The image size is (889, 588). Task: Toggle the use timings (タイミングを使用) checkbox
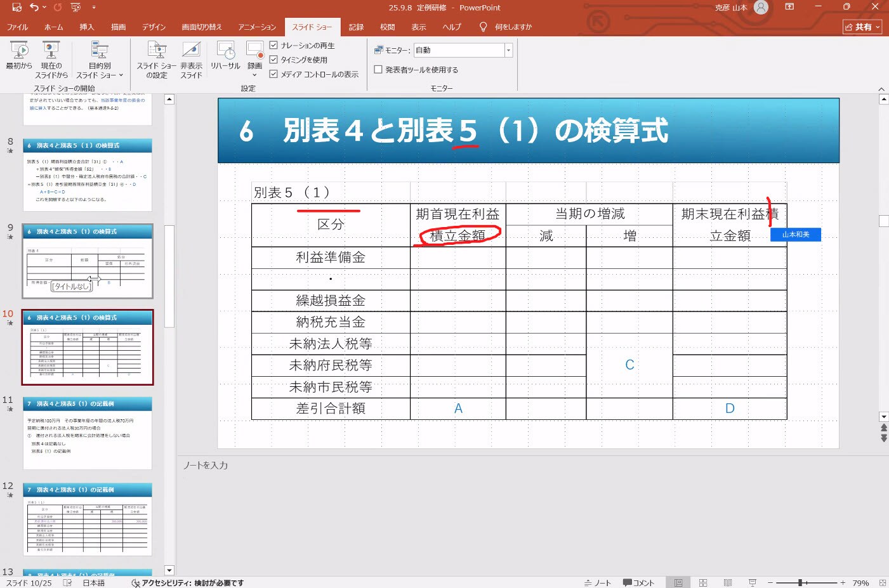[273, 60]
